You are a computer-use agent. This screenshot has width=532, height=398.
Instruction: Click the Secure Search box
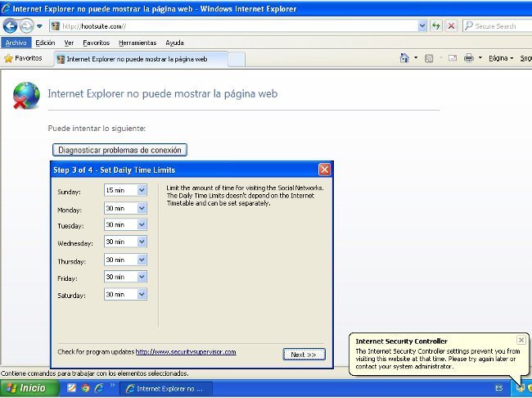[497, 26]
